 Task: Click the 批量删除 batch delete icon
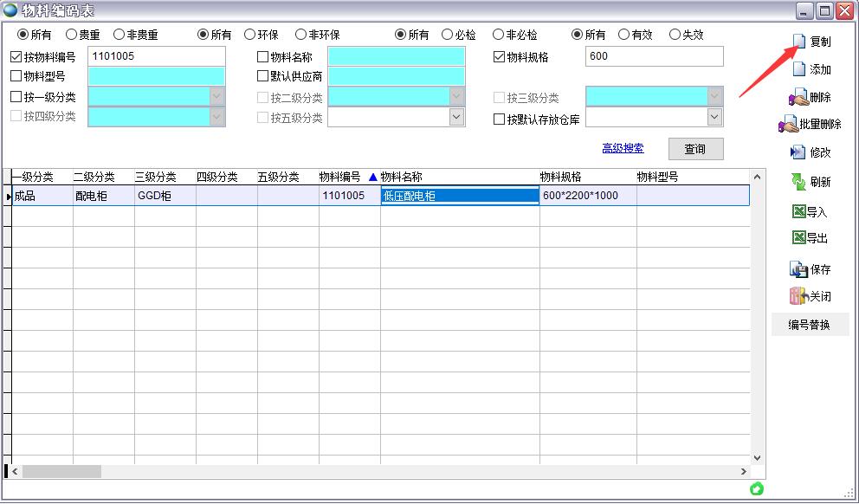point(789,125)
